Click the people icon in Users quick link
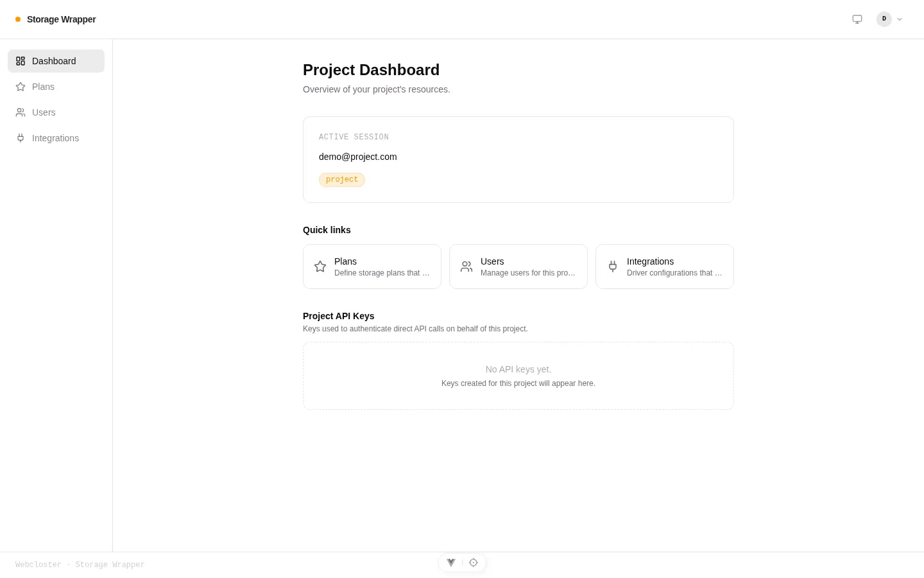 (466, 267)
